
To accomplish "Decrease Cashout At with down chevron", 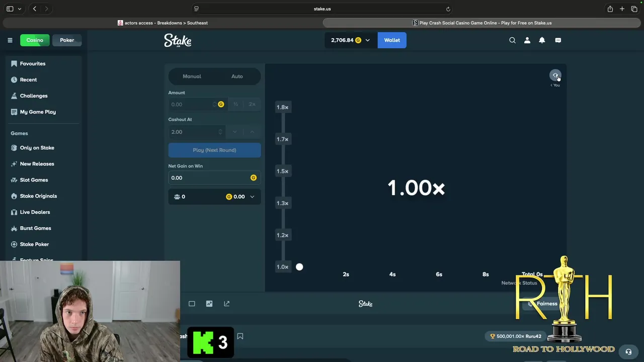I will [234, 132].
